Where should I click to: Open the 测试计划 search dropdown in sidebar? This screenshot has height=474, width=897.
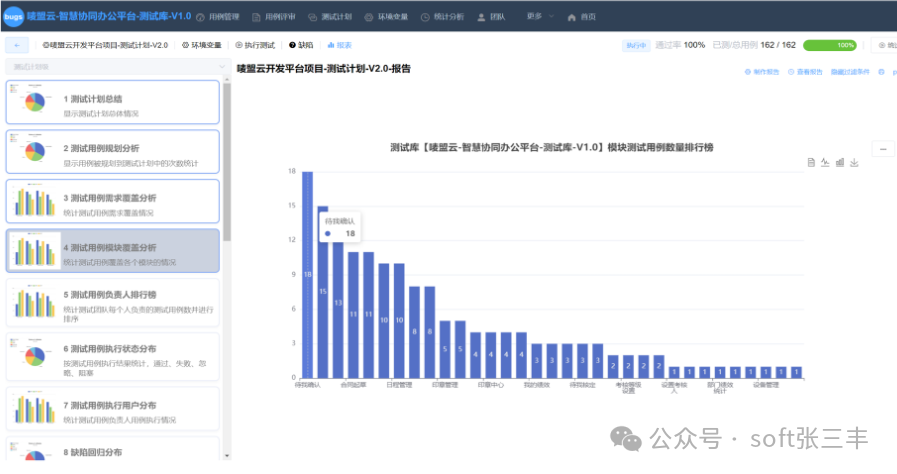click(112, 67)
